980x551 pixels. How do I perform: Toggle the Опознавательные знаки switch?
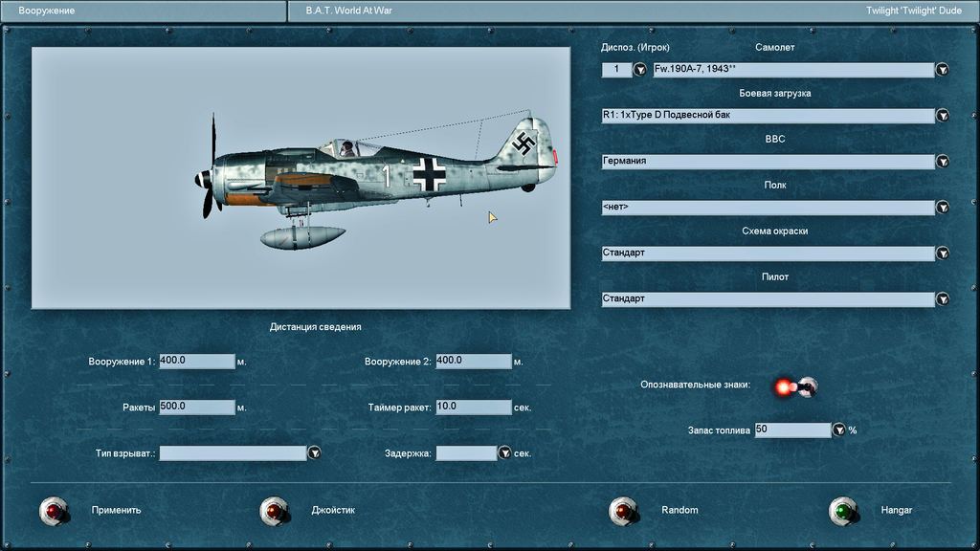click(795, 387)
